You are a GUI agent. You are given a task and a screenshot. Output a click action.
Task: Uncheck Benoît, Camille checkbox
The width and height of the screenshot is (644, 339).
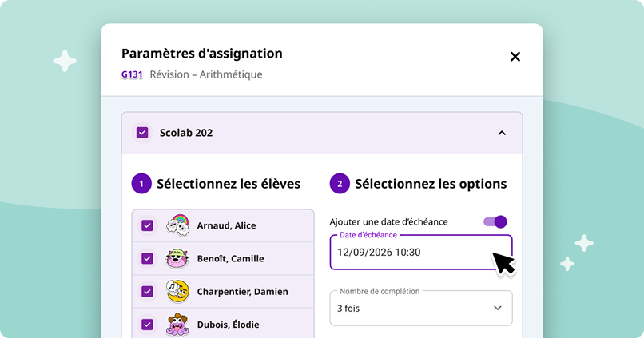pyautogui.click(x=147, y=258)
